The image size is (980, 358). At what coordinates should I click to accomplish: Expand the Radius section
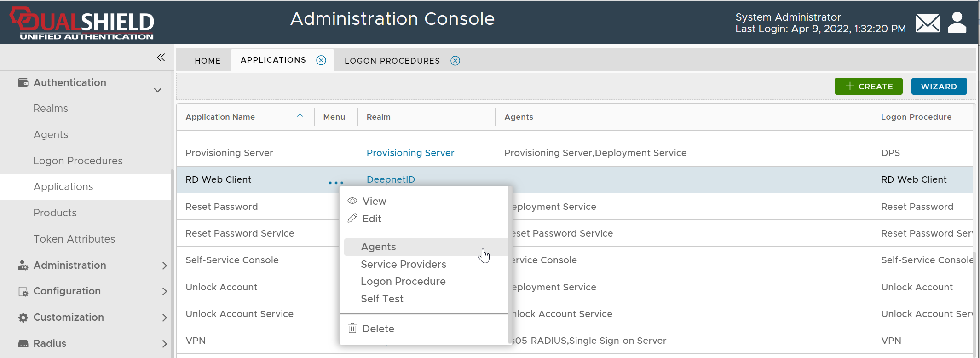coord(164,344)
